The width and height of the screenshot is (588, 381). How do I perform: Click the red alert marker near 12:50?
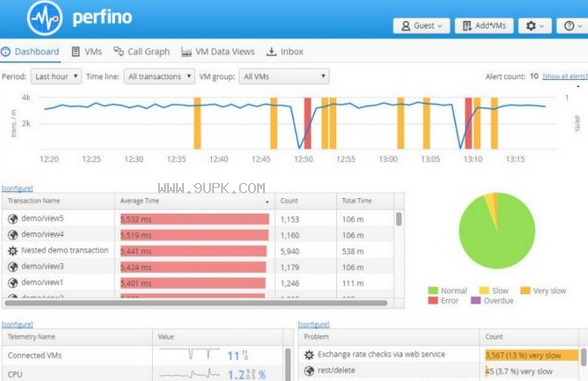tap(308, 123)
